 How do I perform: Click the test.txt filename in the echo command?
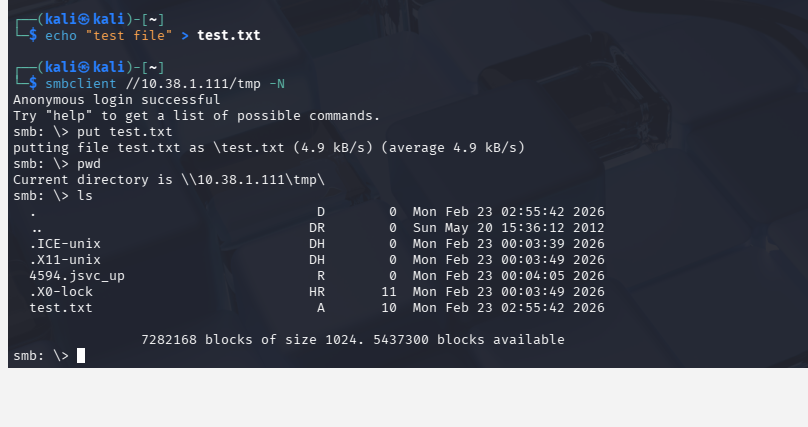228,35
